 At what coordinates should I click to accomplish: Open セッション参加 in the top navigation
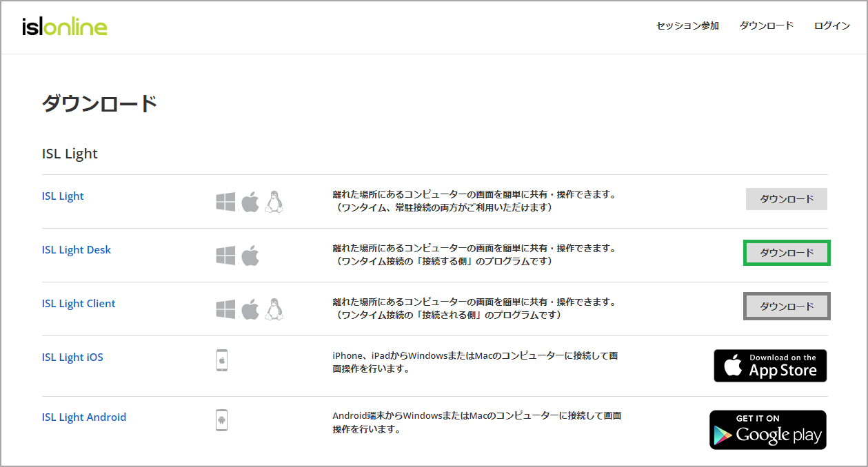click(x=687, y=25)
